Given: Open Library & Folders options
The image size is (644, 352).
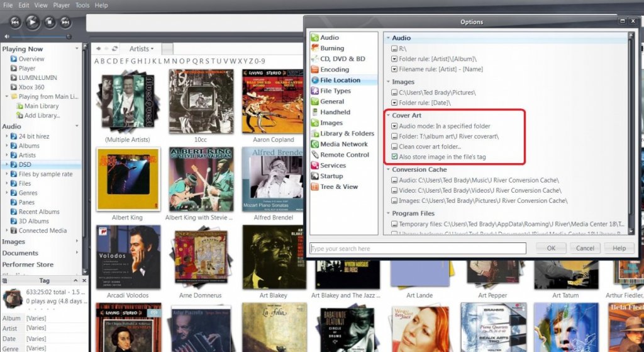Looking at the screenshot, I should tap(347, 133).
